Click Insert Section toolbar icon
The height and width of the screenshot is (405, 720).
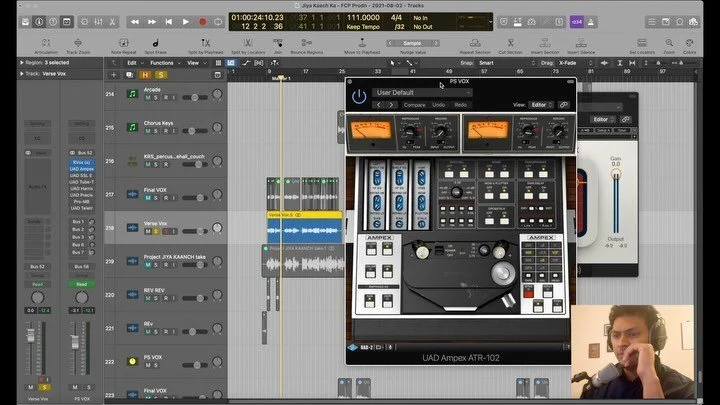(545, 43)
